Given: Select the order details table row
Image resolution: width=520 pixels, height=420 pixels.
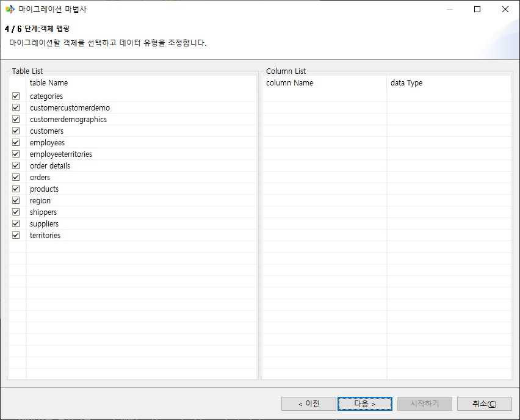Looking at the screenshot, I should pos(50,166).
